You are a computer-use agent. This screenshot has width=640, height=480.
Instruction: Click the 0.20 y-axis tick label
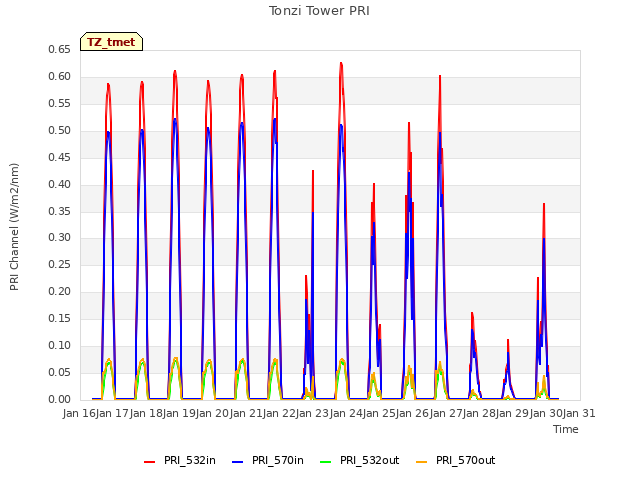60,291
